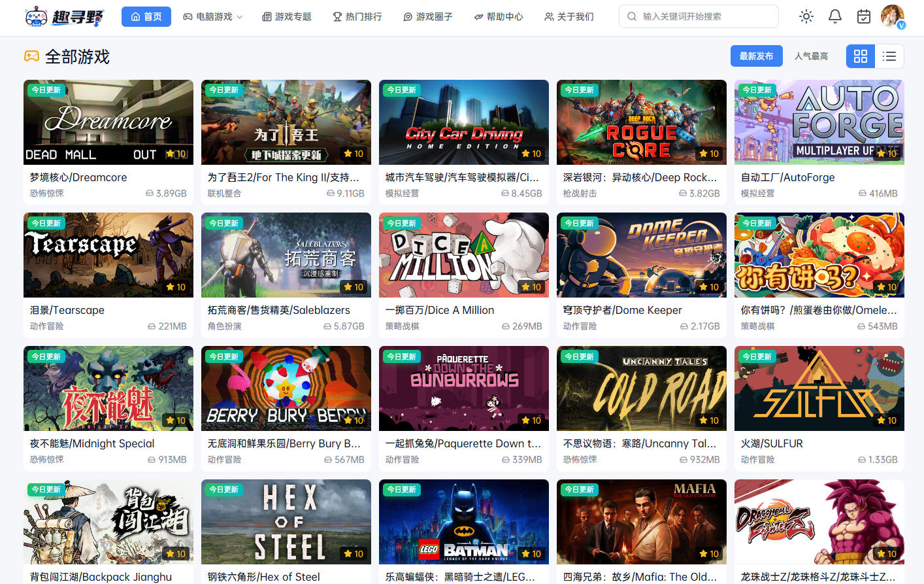Open 穹顶守护者/Dome Keeper title link

(x=622, y=310)
